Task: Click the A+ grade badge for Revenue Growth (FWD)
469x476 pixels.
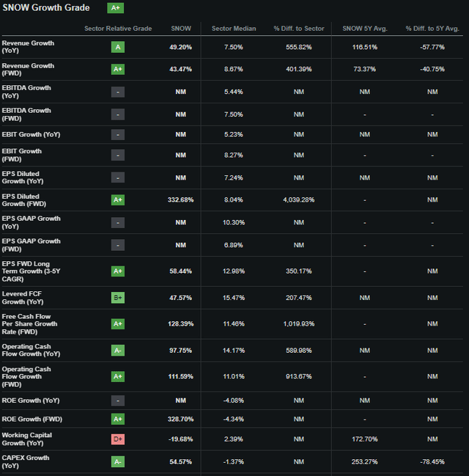Action: [118, 69]
